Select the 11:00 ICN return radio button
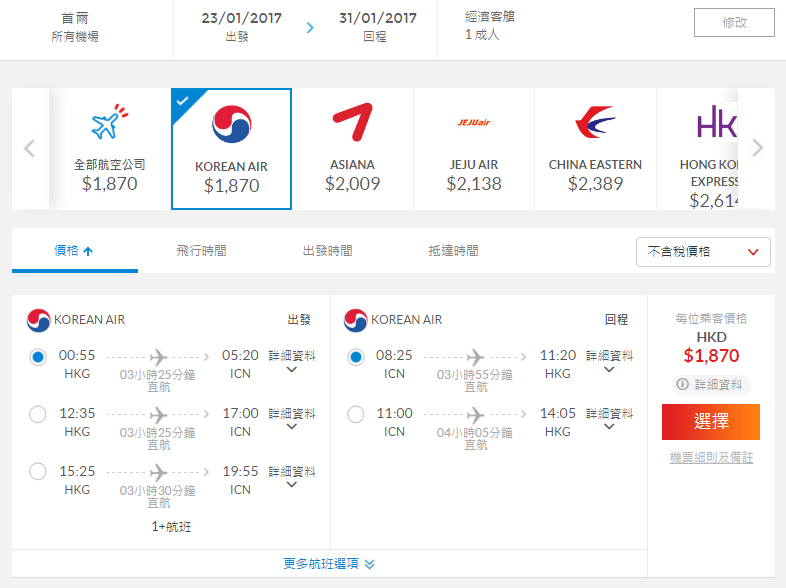 click(x=356, y=415)
